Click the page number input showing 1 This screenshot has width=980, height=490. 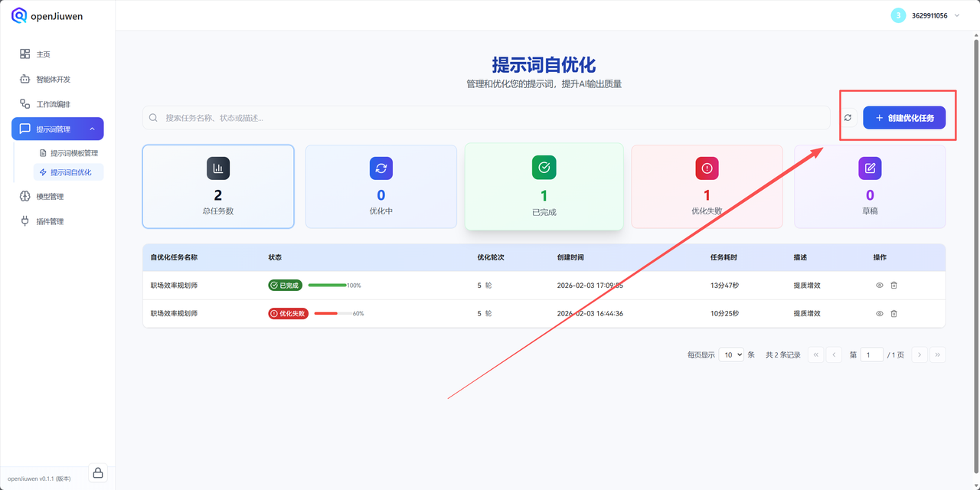pyautogui.click(x=871, y=354)
